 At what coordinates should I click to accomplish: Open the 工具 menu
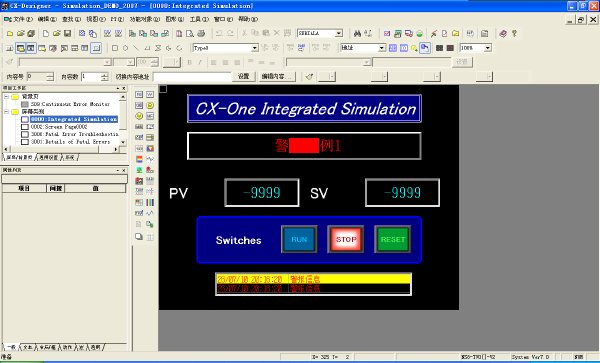199,19
